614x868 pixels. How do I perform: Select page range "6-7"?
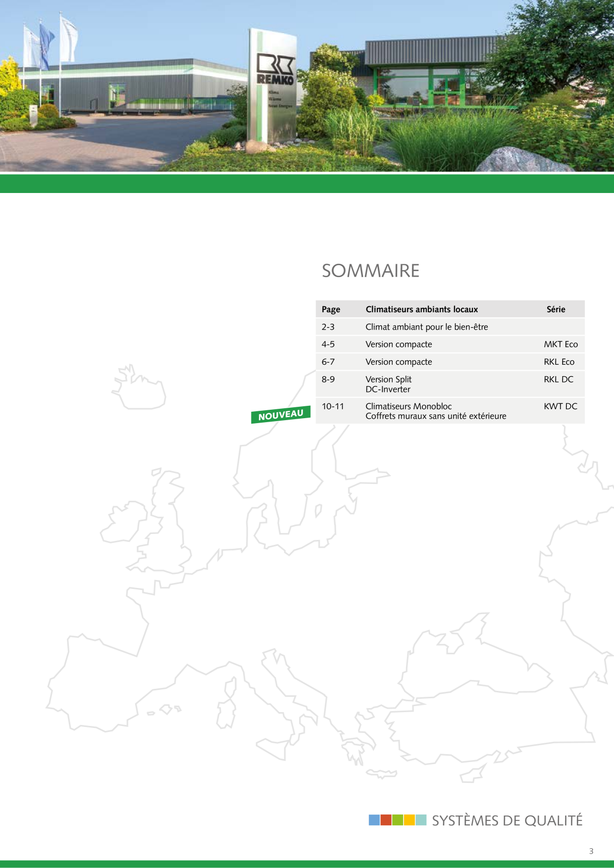point(328,362)
